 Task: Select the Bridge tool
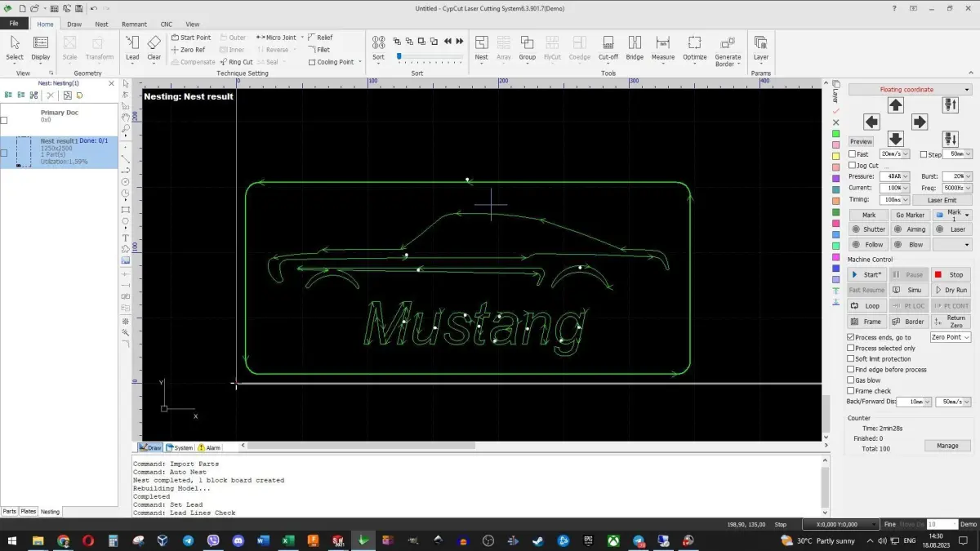tap(635, 48)
